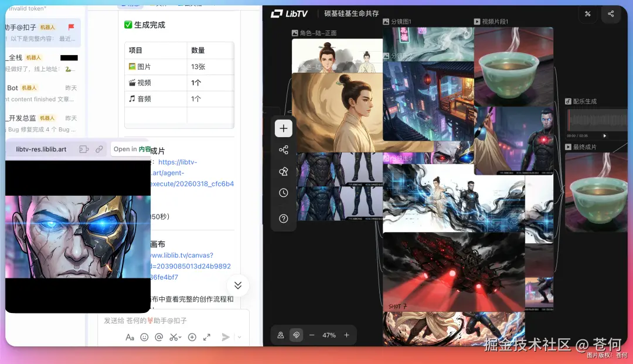Expand the circular chevron above the message input
633x364 pixels.
coord(237,285)
